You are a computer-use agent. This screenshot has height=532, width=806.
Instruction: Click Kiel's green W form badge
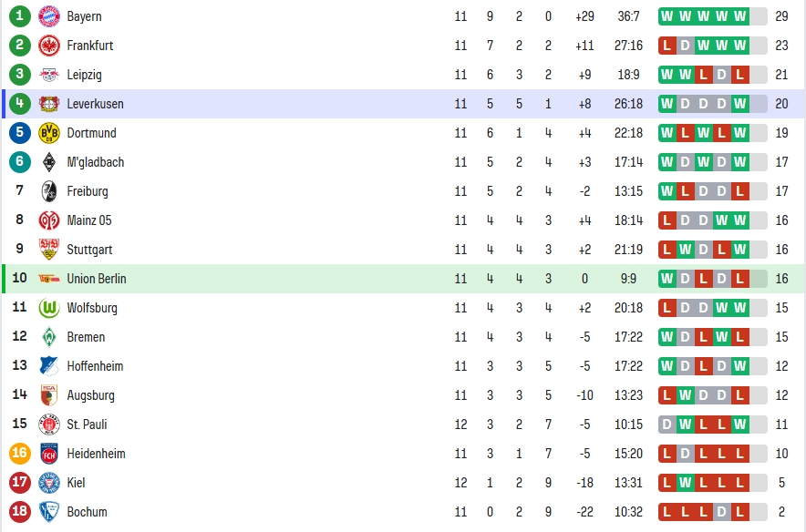686,483
